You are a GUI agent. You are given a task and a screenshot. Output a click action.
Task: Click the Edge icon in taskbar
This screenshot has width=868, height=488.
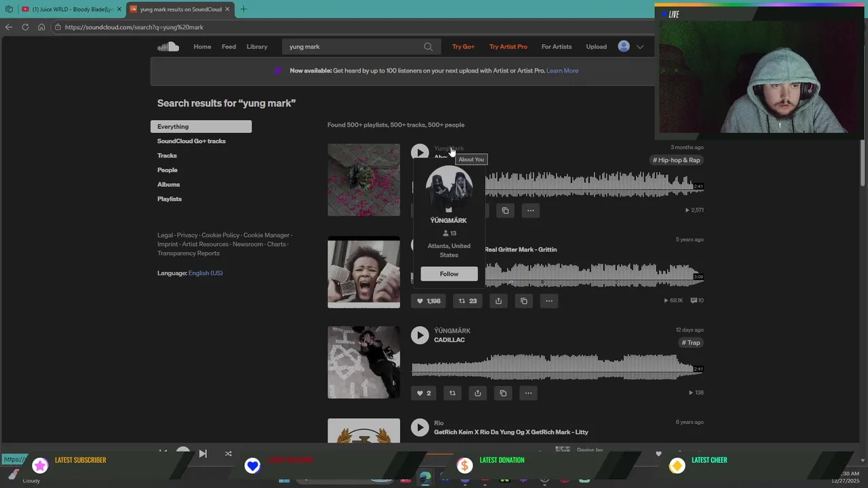coord(425,478)
